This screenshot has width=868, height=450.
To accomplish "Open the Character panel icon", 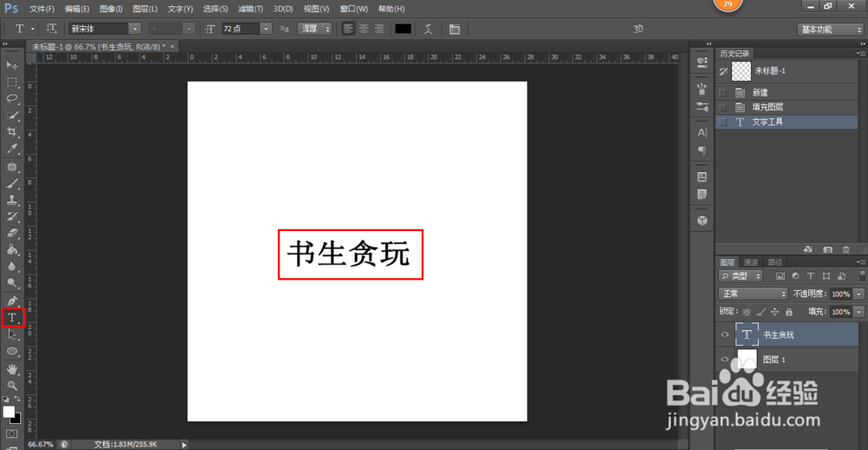I will [x=702, y=133].
